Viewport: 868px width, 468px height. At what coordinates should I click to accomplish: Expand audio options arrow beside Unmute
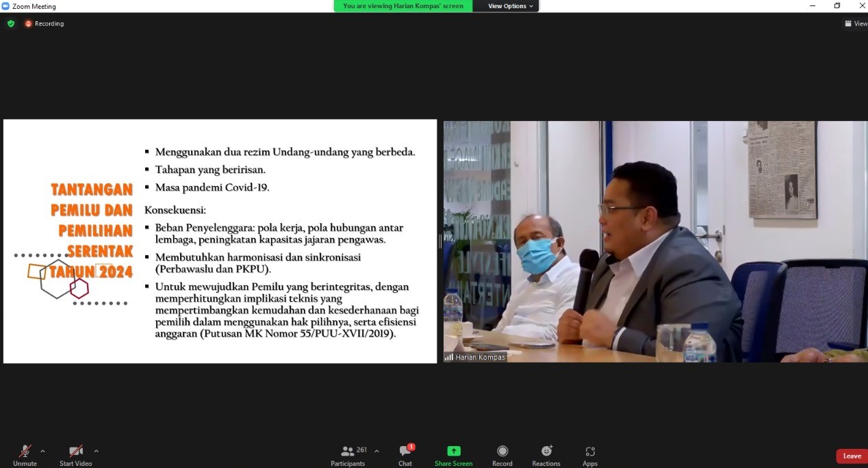click(x=42, y=451)
